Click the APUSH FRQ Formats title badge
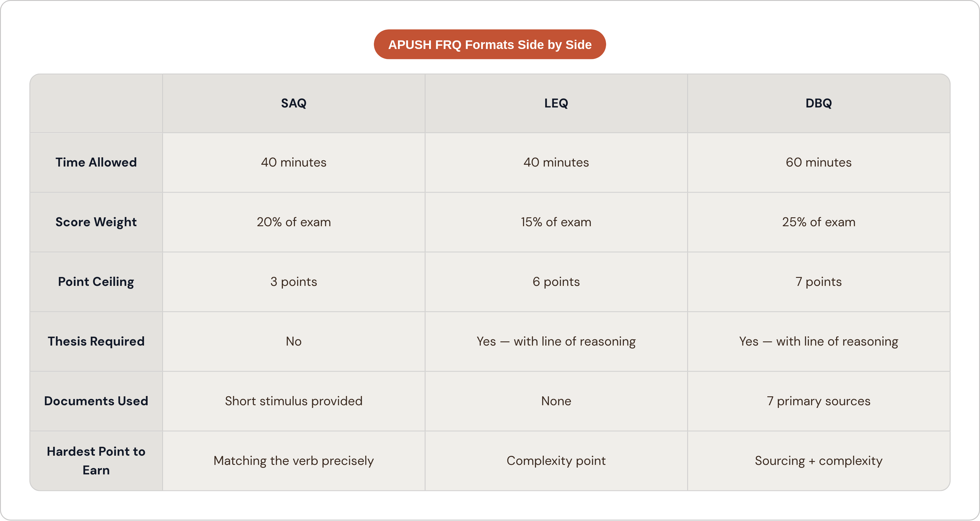Screen dimensions: 980x521 (490, 45)
